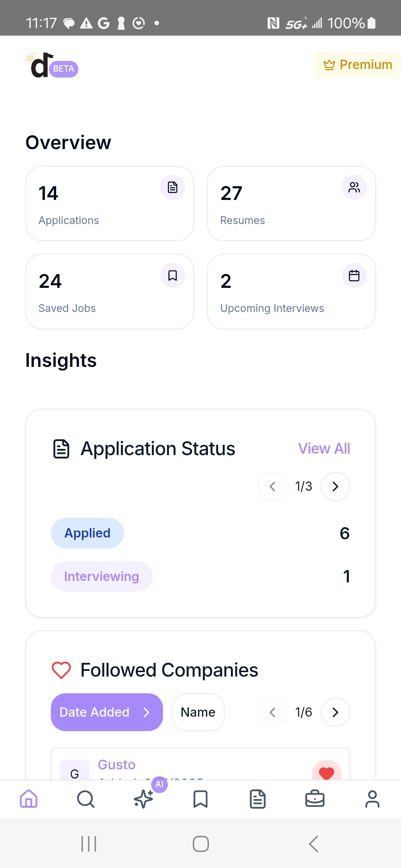Open the profile icon in bottom navigation
This screenshot has height=868, width=401.
372,799
